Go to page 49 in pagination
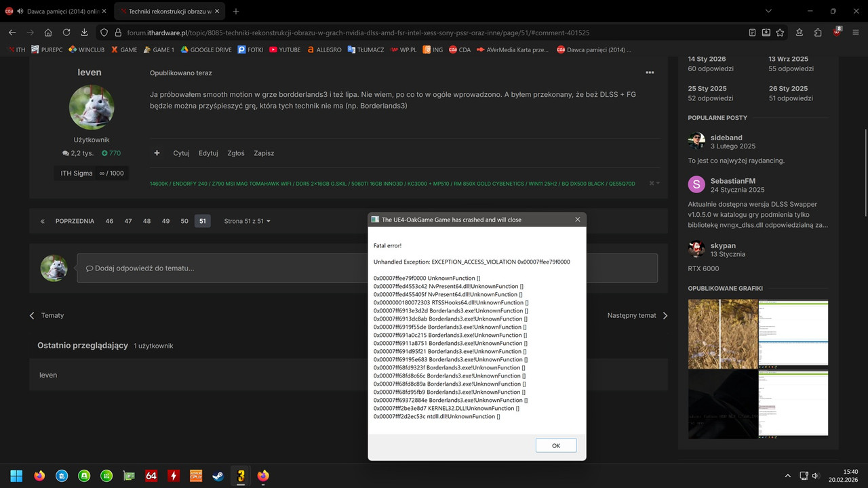 click(x=165, y=221)
